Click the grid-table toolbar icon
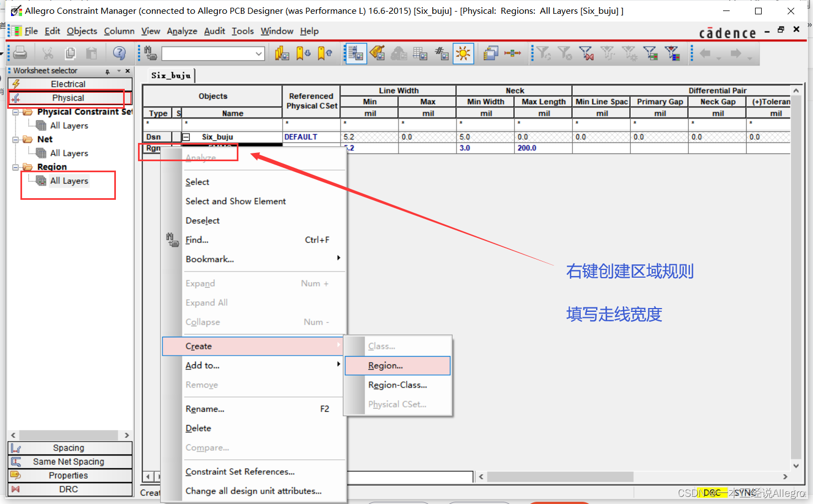Viewport: 813px width, 504px height. pyautogui.click(x=420, y=53)
